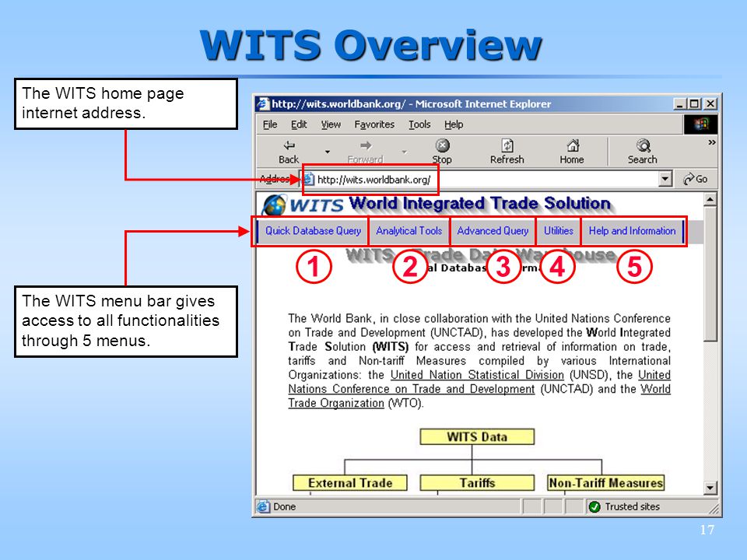Click the Tariffs box
The width and height of the screenshot is (747, 560).
[x=477, y=483]
